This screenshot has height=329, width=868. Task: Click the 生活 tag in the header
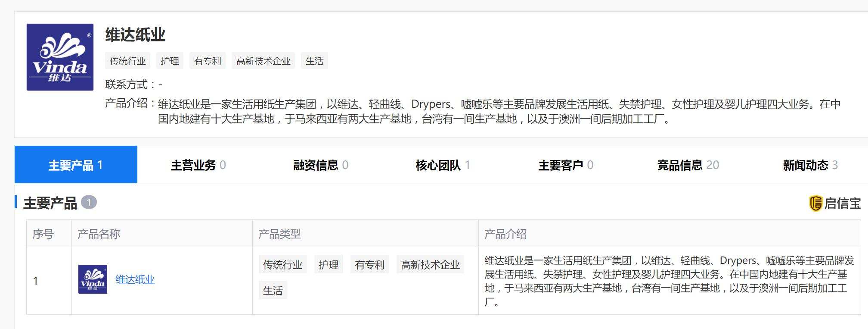click(314, 61)
